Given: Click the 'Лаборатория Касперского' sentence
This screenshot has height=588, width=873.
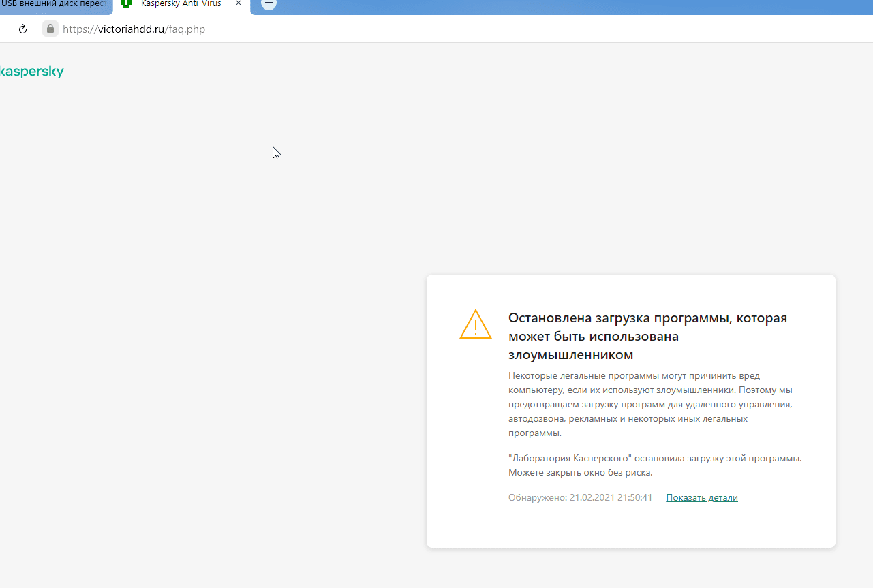Looking at the screenshot, I should tap(654, 458).
